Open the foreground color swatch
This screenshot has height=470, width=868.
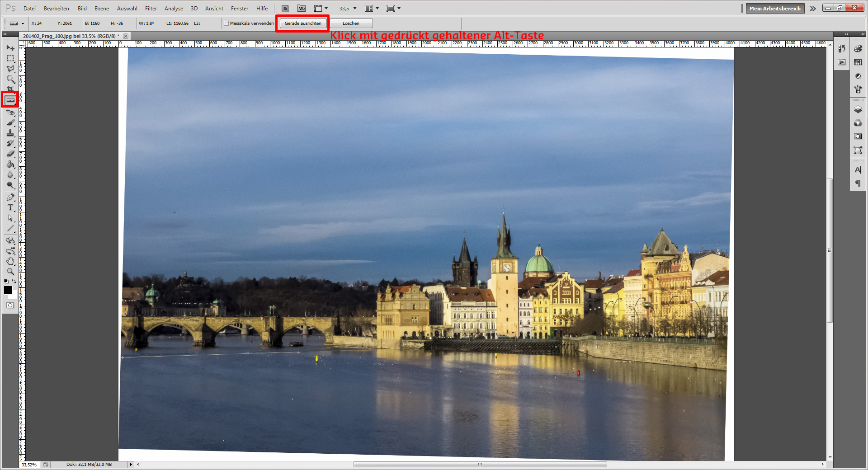tap(7, 291)
